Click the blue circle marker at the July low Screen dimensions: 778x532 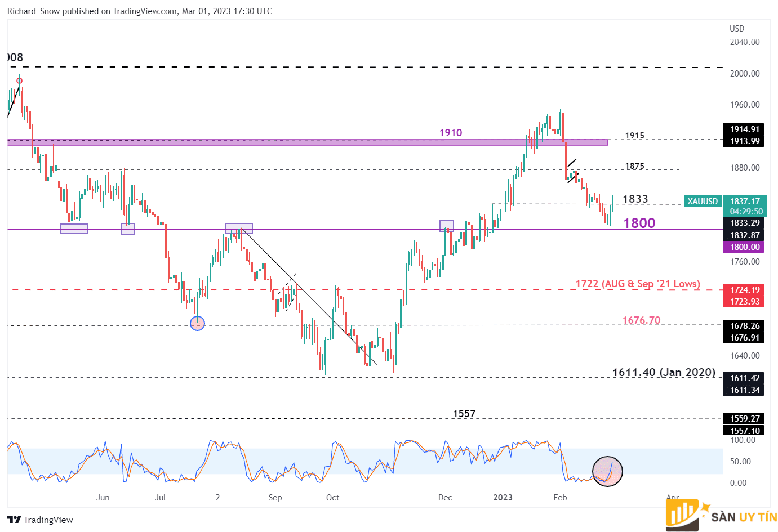point(198,323)
